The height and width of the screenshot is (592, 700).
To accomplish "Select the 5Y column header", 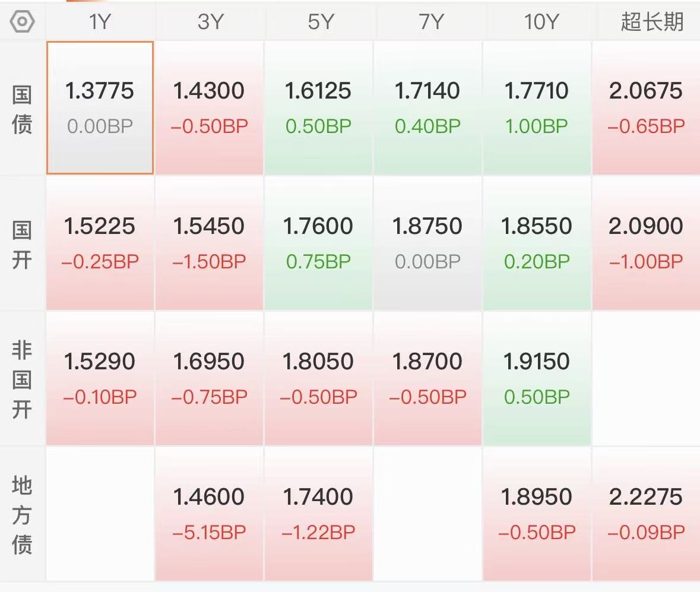I will (x=319, y=21).
